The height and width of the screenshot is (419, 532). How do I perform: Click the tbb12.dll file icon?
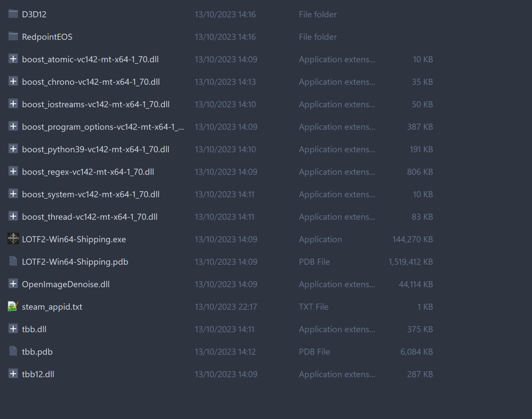pyautogui.click(x=13, y=374)
